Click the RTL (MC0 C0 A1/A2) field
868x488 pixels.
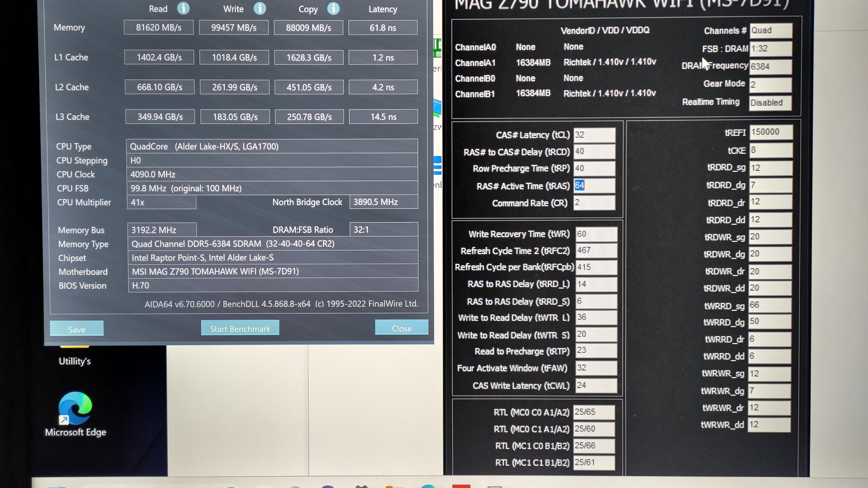(x=594, y=412)
